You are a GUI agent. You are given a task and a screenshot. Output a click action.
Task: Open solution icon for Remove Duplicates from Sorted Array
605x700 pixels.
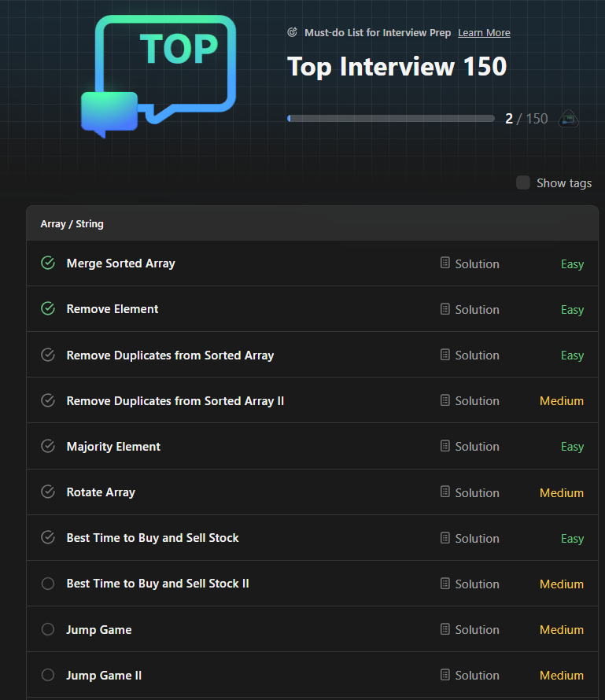point(445,355)
